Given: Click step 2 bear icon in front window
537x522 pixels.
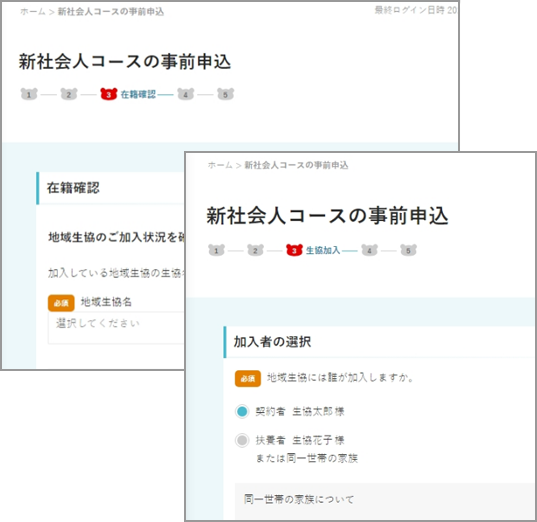Looking at the screenshot, I should [x=255, y=250].
